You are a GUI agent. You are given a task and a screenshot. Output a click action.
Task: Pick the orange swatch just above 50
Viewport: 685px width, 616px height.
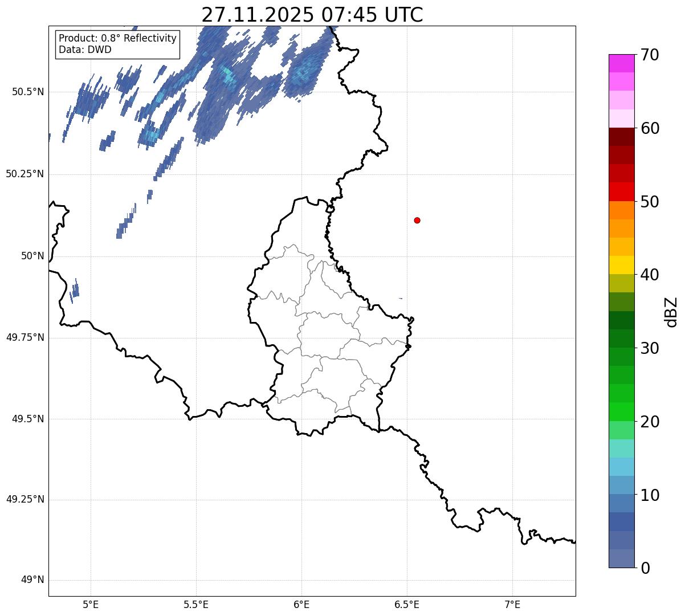click(622, 210)
